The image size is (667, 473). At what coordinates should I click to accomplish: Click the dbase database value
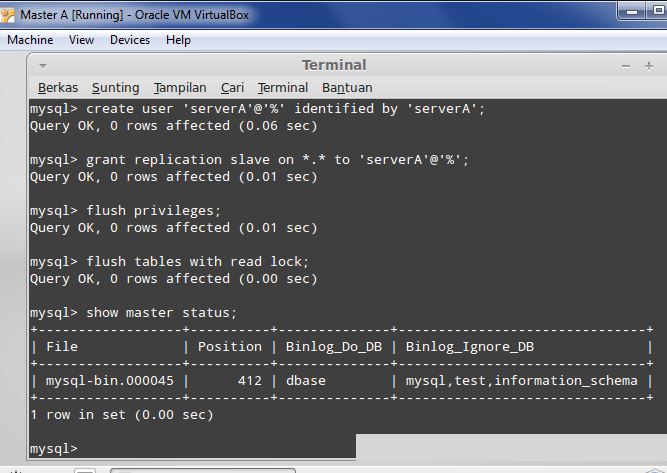pos(305,381)
